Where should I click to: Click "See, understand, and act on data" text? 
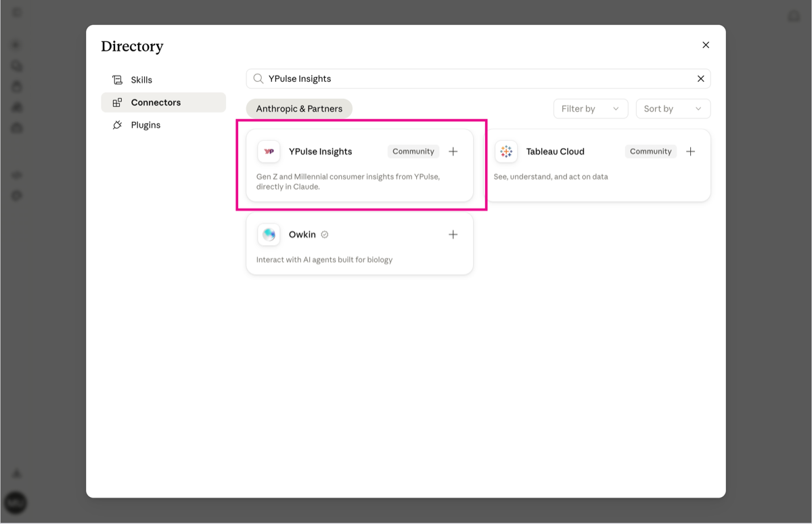click(551, 177)
